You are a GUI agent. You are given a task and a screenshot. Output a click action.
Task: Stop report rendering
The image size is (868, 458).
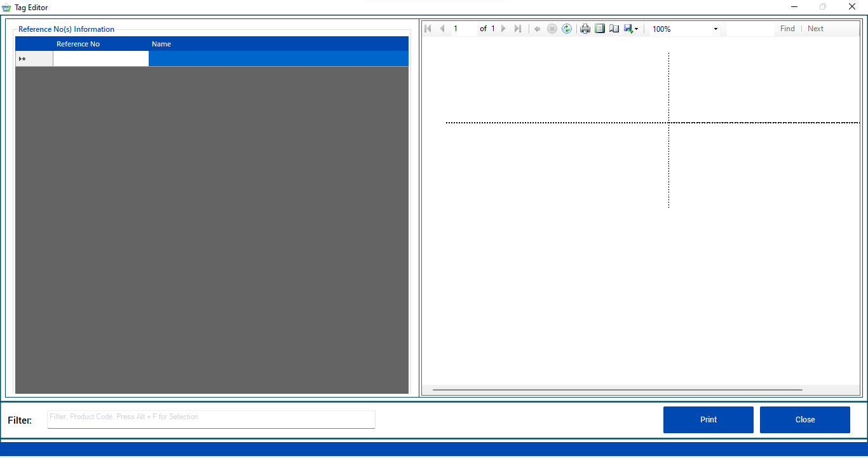(552, 29)
